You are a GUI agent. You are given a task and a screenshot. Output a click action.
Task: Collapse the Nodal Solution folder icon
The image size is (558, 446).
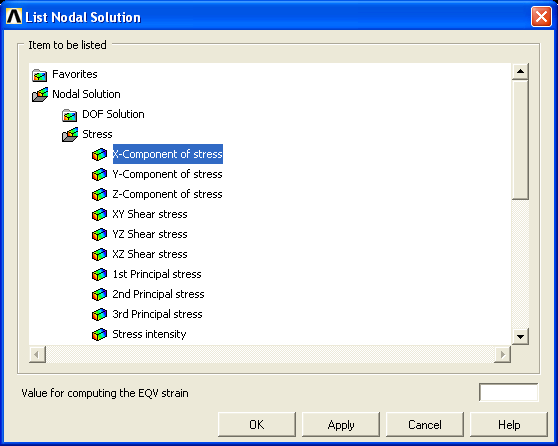pyautogui.click(x=40, y=95)
